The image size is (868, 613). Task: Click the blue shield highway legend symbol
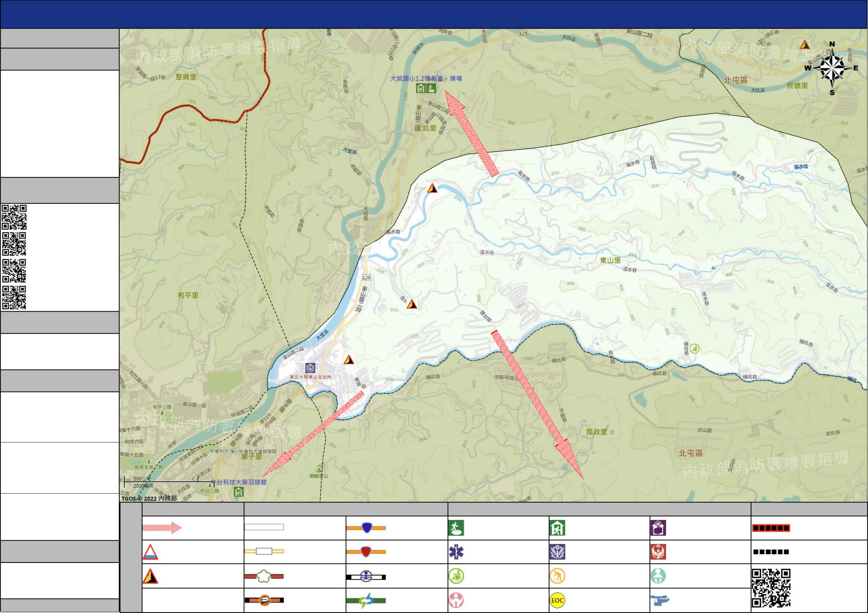point(366,528)
